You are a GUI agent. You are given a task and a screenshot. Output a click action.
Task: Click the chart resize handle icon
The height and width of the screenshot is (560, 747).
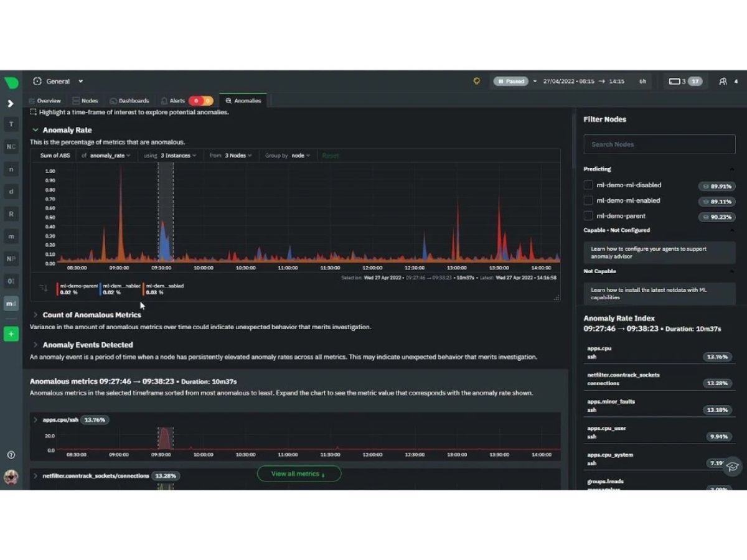[x=556, y=298]
